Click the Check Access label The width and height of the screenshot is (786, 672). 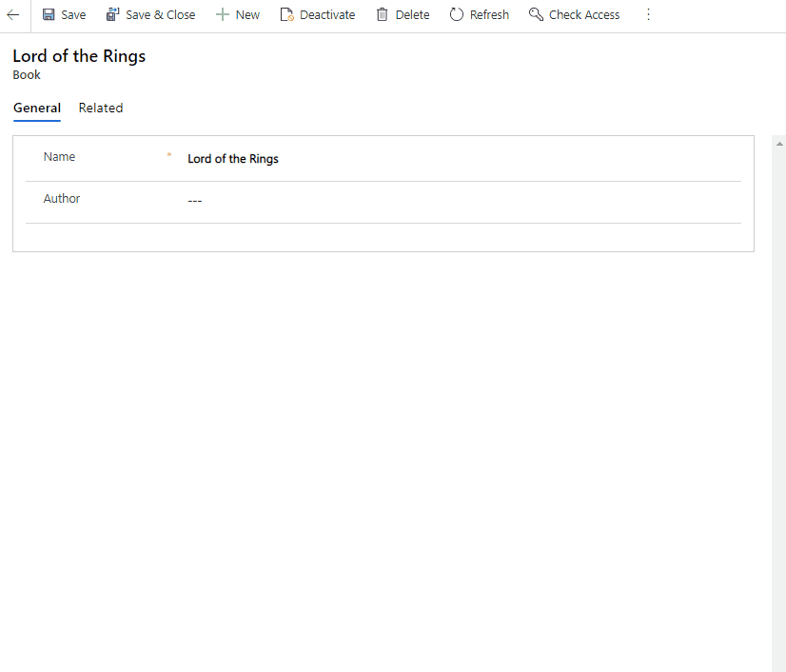coord(584,15)
